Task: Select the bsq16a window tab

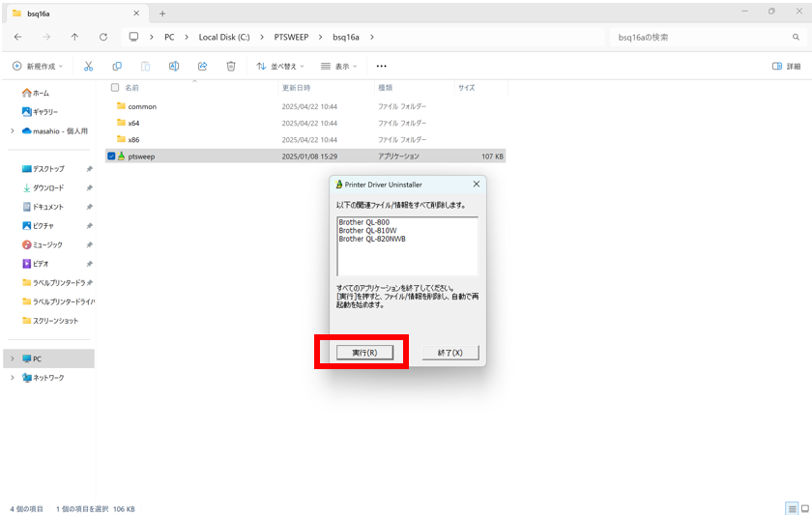Action: click(75, 14)
